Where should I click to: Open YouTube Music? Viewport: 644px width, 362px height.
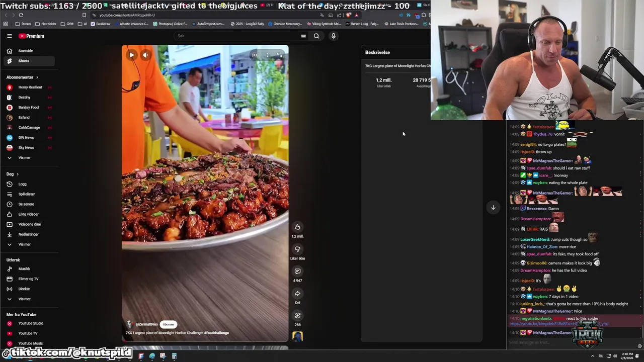pyautogui.click(x=28, y=343)
